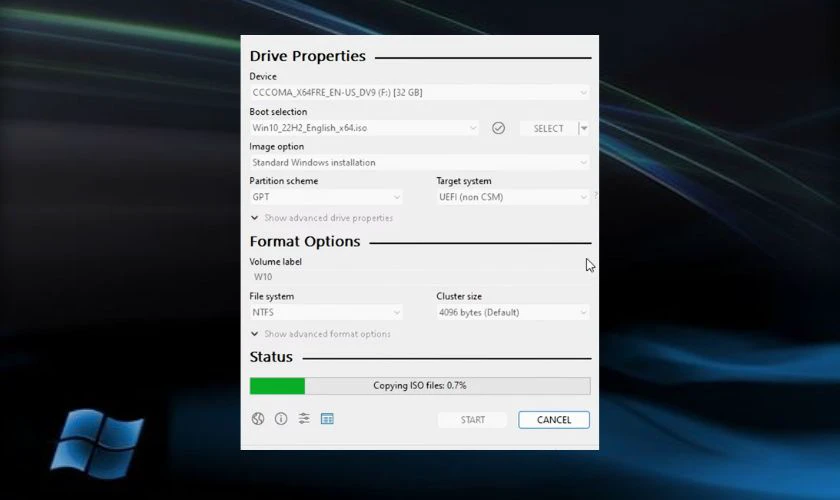Click the Windows logo on desktop wallpaper
Viewport: 840px width, 500px height.
point(97,443)
